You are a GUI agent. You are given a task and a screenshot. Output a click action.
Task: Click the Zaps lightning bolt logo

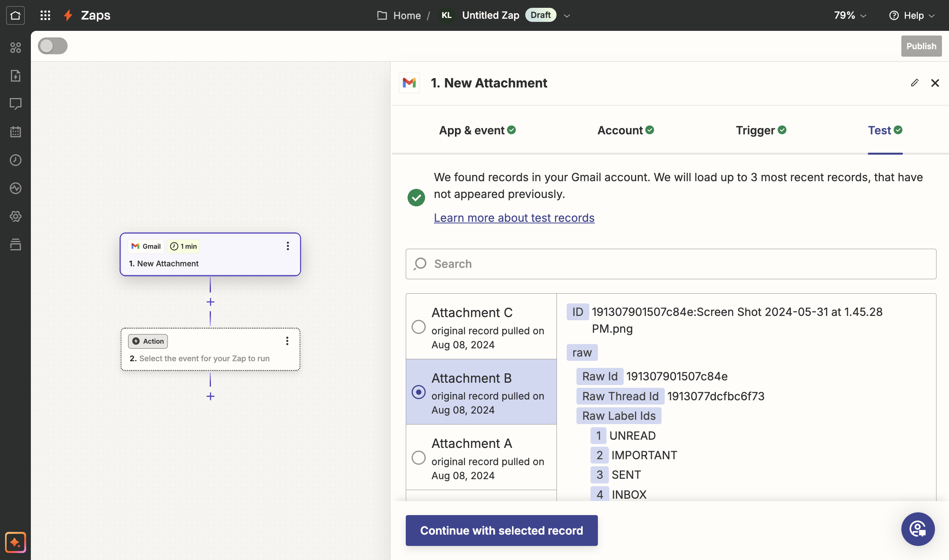pos(68,15)
